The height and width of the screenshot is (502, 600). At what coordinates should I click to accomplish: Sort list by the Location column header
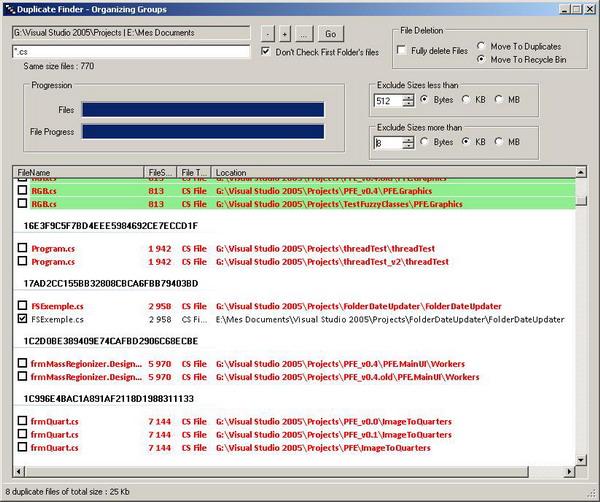click(390, 173)
